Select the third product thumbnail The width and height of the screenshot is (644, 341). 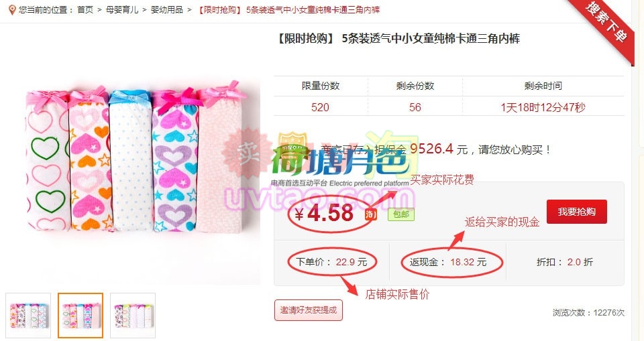click(x=133, y=315)
